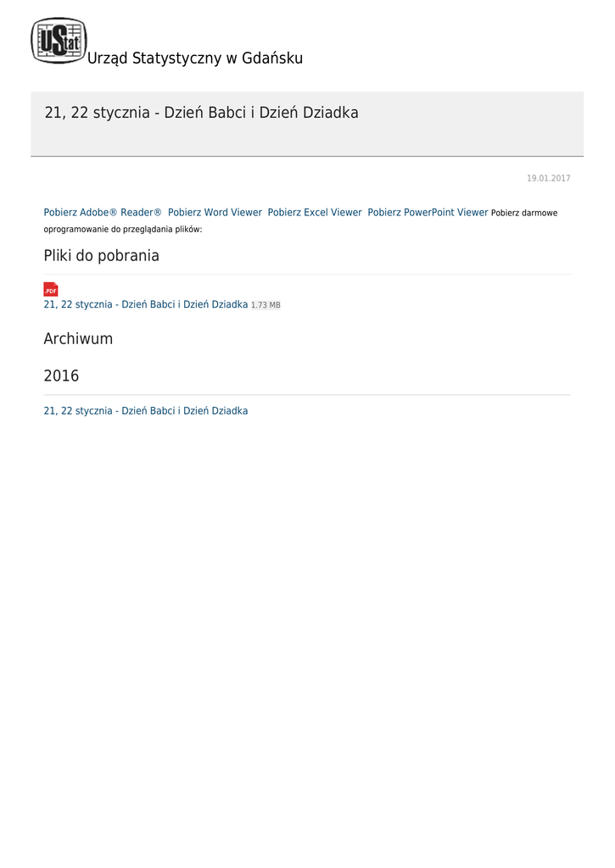
Task: Select the main page heading in gray banner
Action: tap(202, 113)
